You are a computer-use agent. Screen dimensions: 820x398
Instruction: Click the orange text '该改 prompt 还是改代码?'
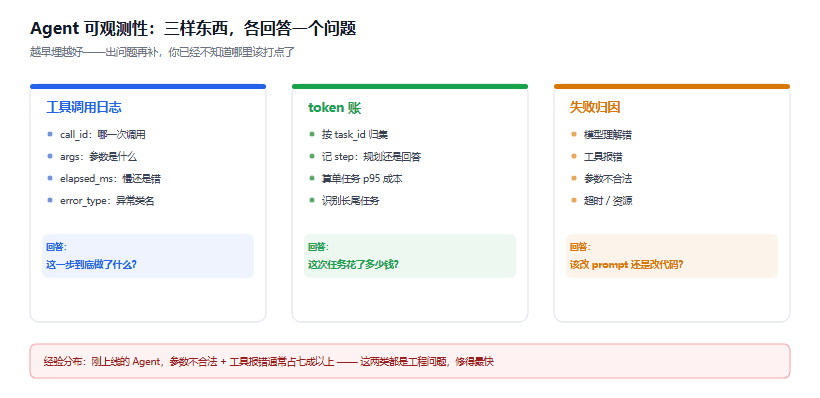[627, 265]
